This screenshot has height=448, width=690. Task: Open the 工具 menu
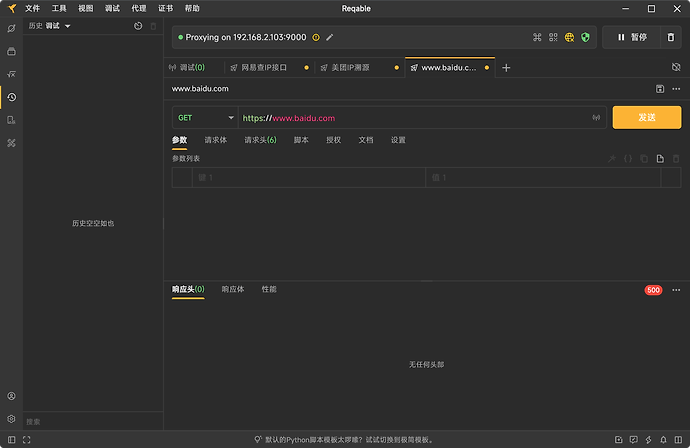59,8
